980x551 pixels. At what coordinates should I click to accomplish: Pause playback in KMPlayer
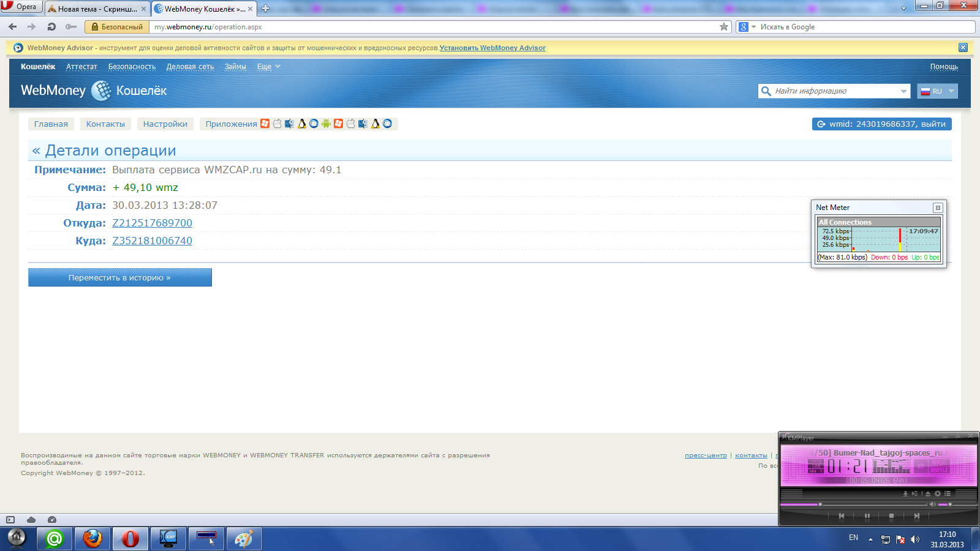tap(867, 516)
